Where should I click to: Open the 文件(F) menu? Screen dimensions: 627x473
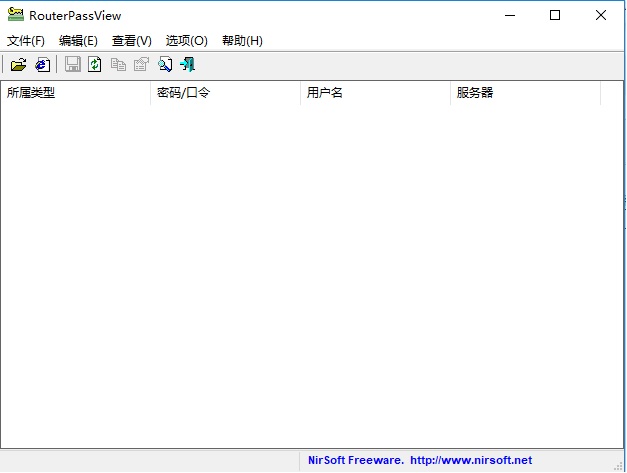pyautogui.click(x=26, y=40)
